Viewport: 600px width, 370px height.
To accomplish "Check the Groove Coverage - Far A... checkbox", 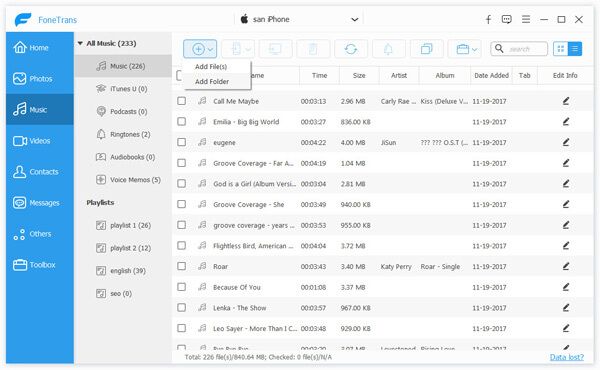I will coord(181,163).
